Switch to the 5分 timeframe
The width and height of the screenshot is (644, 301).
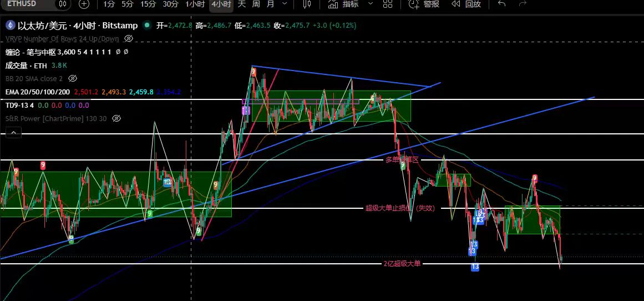coord(128,4)
